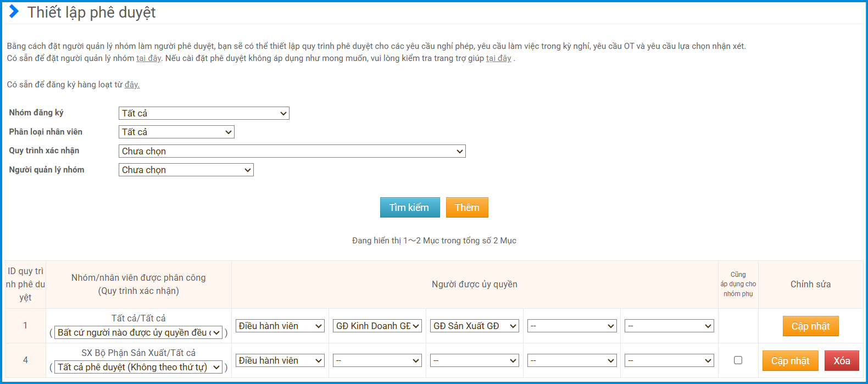This screenshot has height=384, width=868.
Task: Click Cập nhật button for row 4
Action: click(x=790, y=360)
